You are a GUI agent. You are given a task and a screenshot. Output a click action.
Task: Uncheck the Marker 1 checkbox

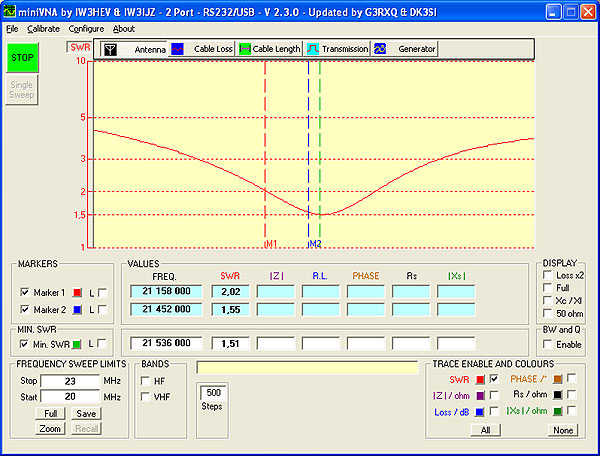pyautogui.click(x=25, y=291)
